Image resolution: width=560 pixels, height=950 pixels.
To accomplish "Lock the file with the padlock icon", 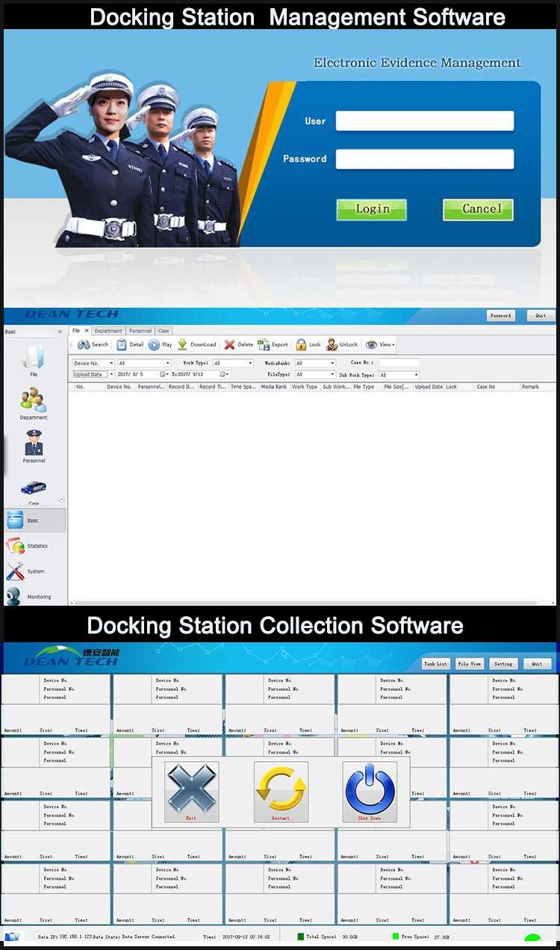I will (x=301, y=345).
